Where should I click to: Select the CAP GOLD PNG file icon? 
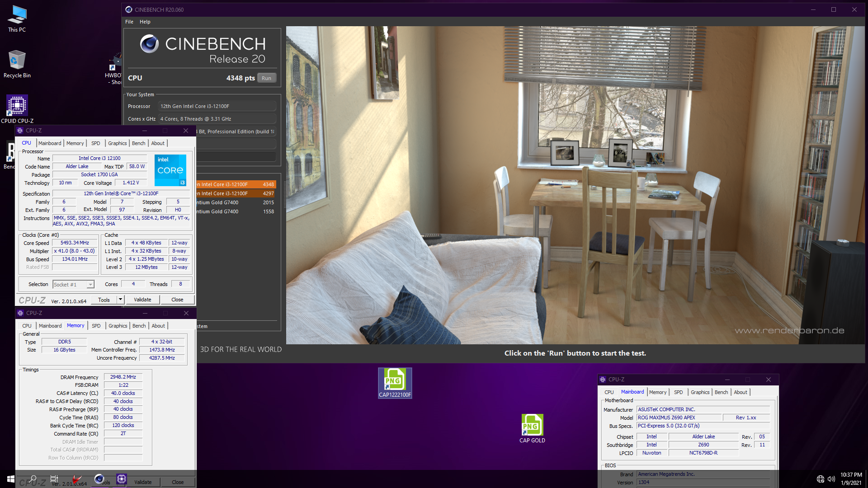[x=532, y=428]
